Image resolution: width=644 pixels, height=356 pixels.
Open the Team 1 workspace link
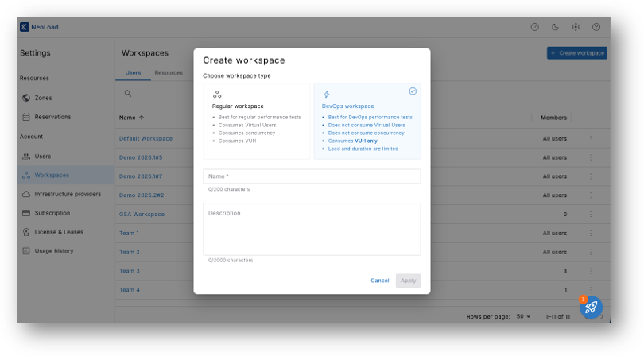[130, 233]
